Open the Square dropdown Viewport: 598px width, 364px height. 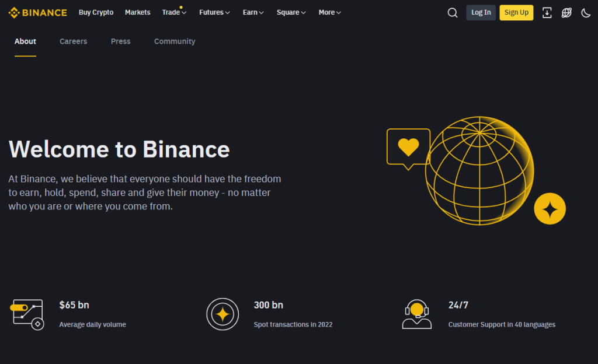[x=290, y=12]
